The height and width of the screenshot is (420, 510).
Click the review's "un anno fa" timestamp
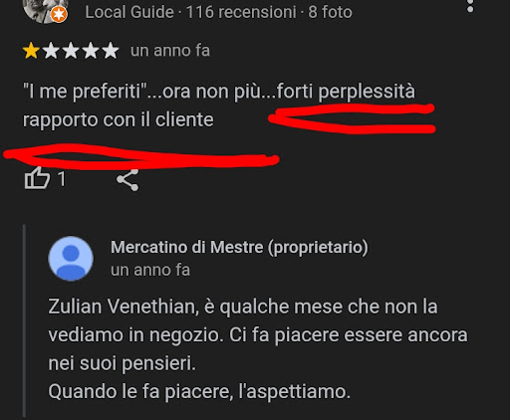[x=170, y=51]
